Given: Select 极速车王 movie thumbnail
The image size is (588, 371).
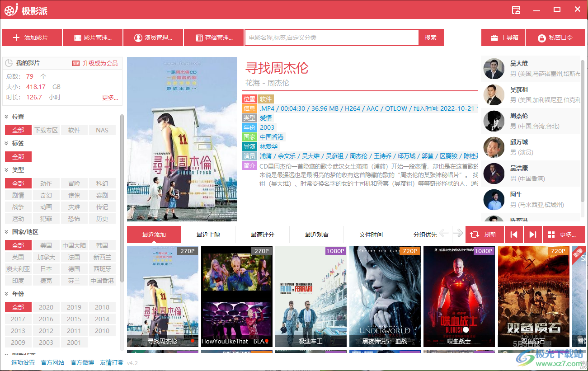Looking at the screenshot, I should [311, 296].
